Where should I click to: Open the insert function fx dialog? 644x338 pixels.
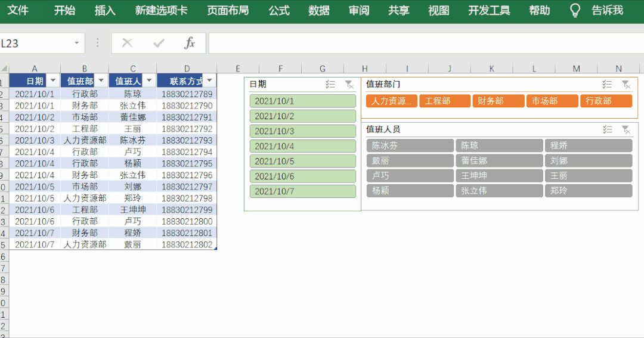(190, 43)
